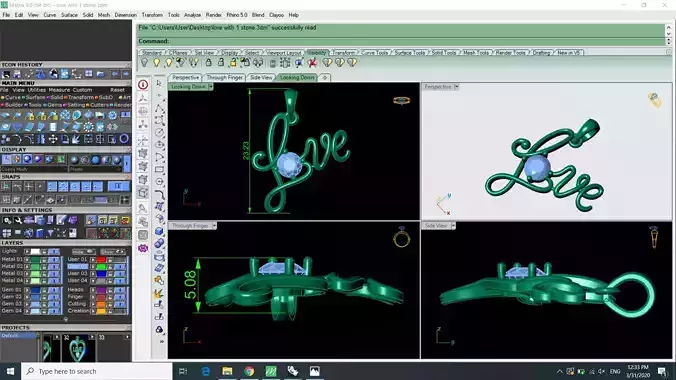Click the Windows taskbar search box
676x380 pixels.
pos(97,371)
